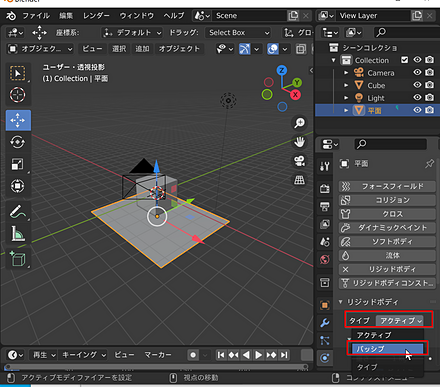Open the レンダー menu

click(x=96, y=16)
